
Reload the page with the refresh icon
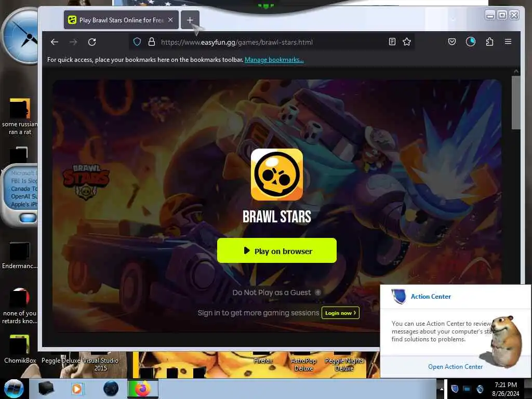[x=92, y=42]
